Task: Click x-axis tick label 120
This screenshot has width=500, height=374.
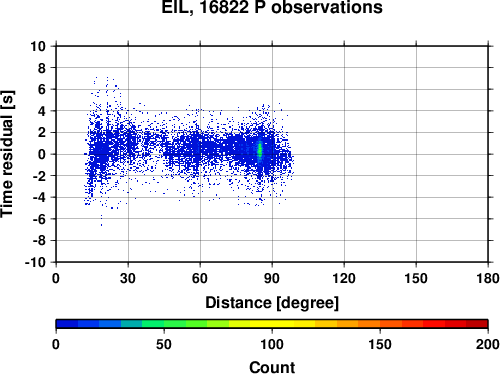Action: pos(344,278)
